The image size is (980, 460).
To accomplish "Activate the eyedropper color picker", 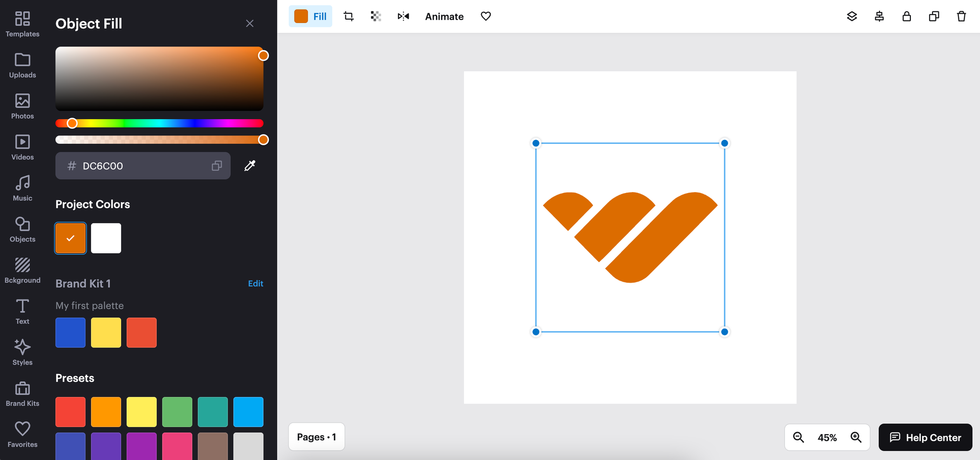I will point(250,166).
